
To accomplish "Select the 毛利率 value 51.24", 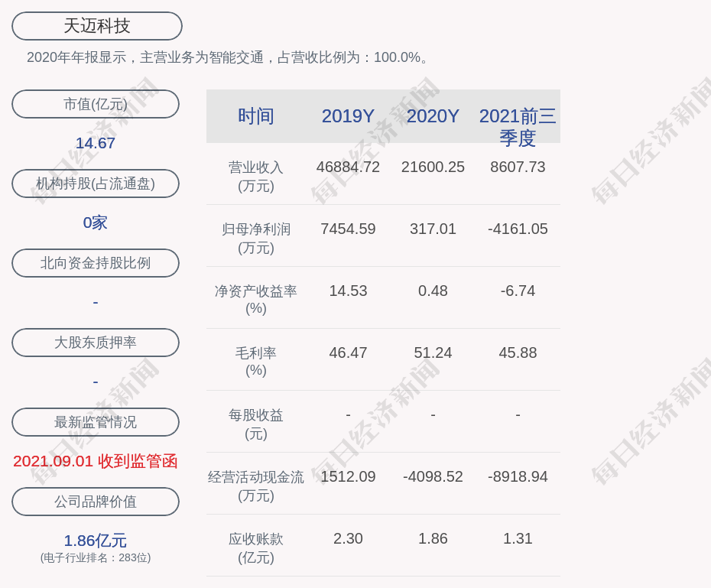I will (433, 352).
